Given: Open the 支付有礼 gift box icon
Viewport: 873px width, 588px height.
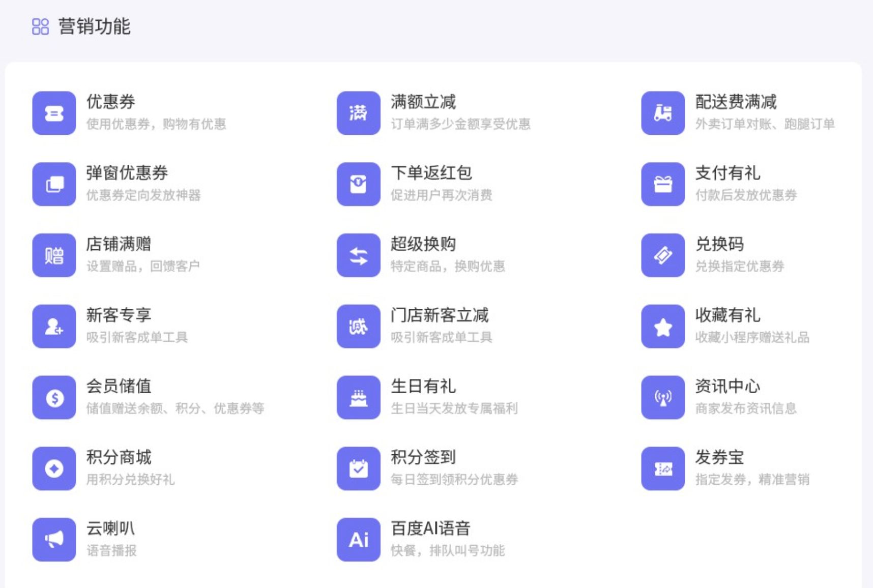Looking at the screenshot, I should click(663, 184).
